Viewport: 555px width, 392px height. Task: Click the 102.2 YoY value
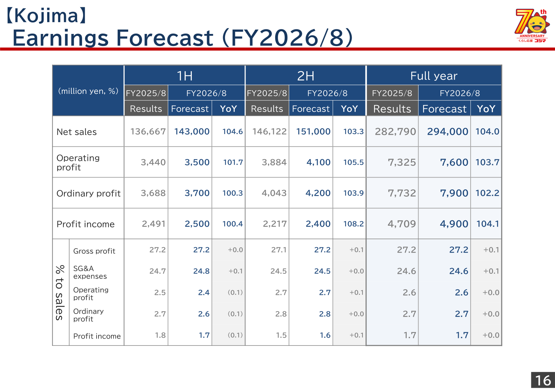[487, 193]
